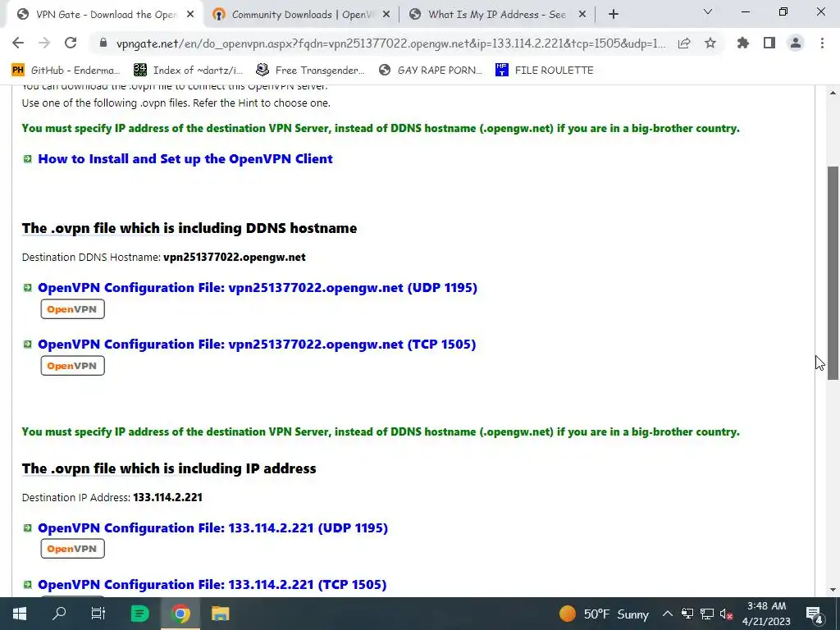Click green arrow icon beside How to Install

27,158
